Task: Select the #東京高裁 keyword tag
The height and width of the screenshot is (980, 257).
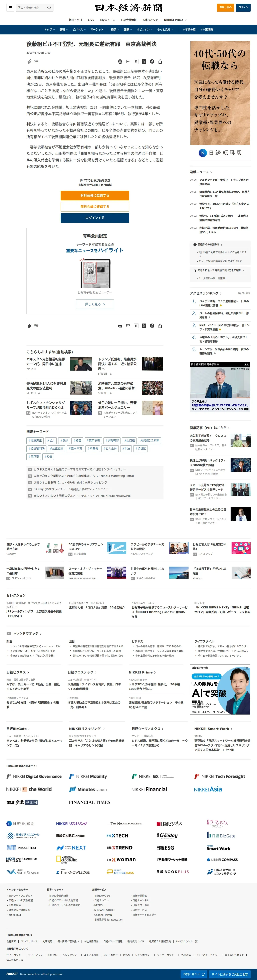Action: (93, 440)
